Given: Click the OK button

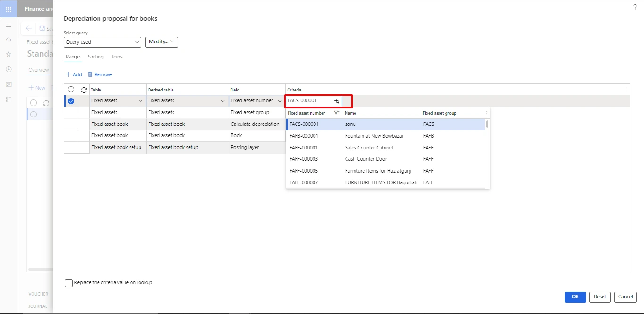Looking at the screenshot, I should [x=575, y=297].
